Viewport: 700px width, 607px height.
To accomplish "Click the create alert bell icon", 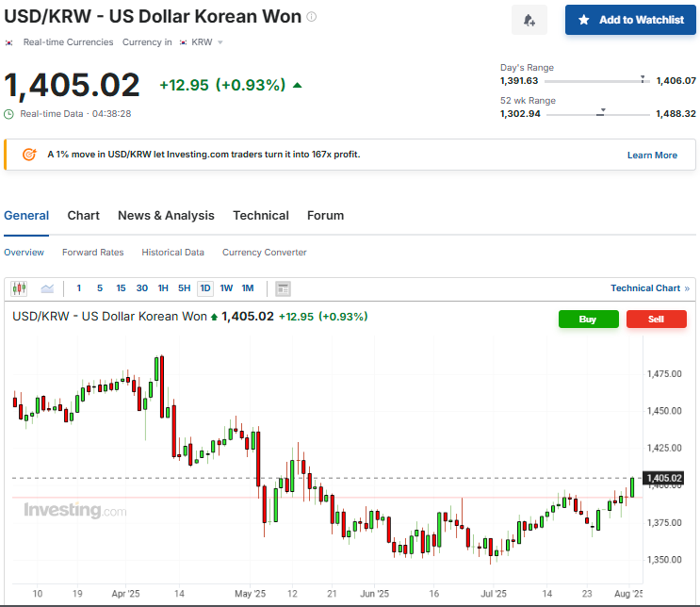I will [529, 20].
